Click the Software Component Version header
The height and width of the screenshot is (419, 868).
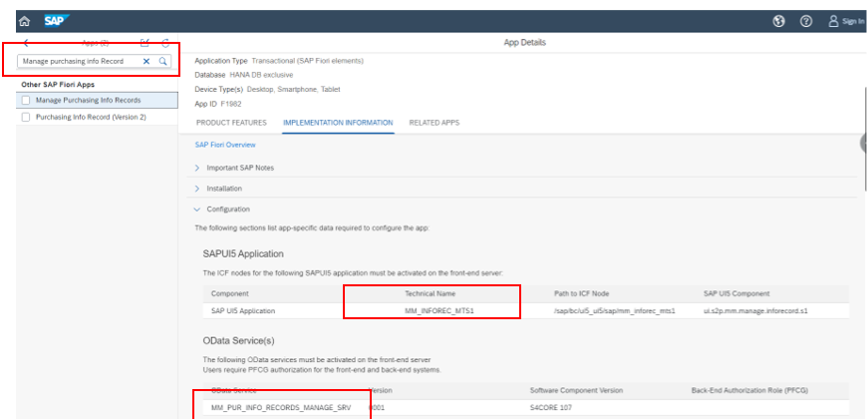pos(576,390)
